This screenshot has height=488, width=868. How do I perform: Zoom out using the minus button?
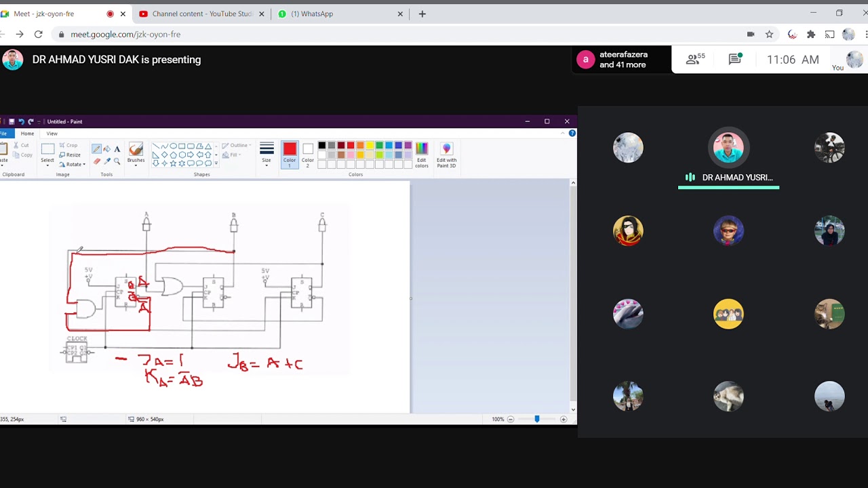pos(511,420)
